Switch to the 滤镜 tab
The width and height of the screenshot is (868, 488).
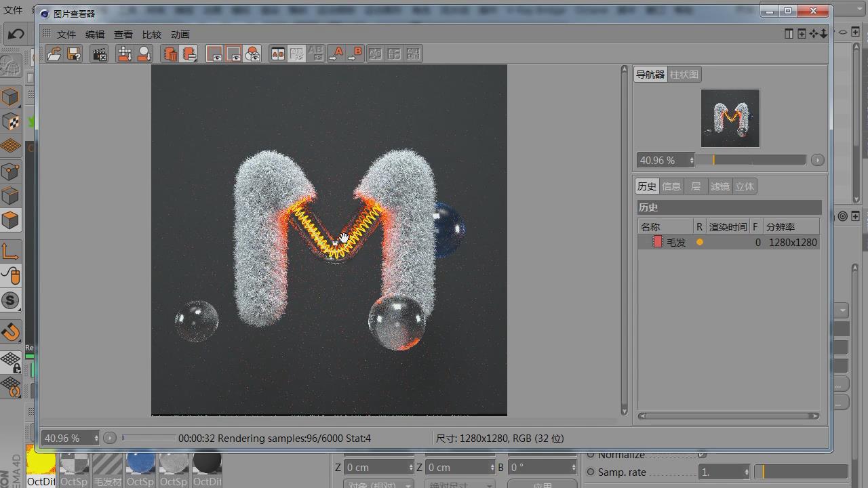pyautogui.click(x=719, y=187)
